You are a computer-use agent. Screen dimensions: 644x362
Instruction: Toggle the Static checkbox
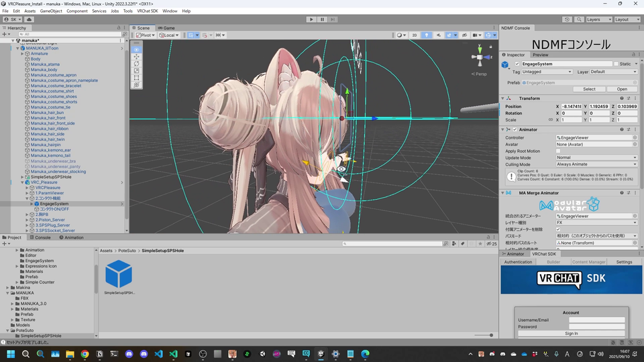616,64
